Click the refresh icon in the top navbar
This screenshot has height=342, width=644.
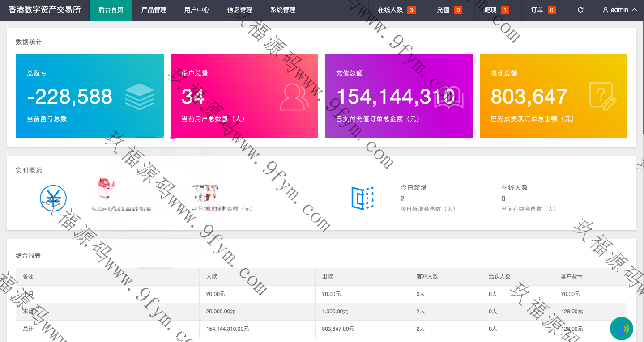(x=580, y=10)
